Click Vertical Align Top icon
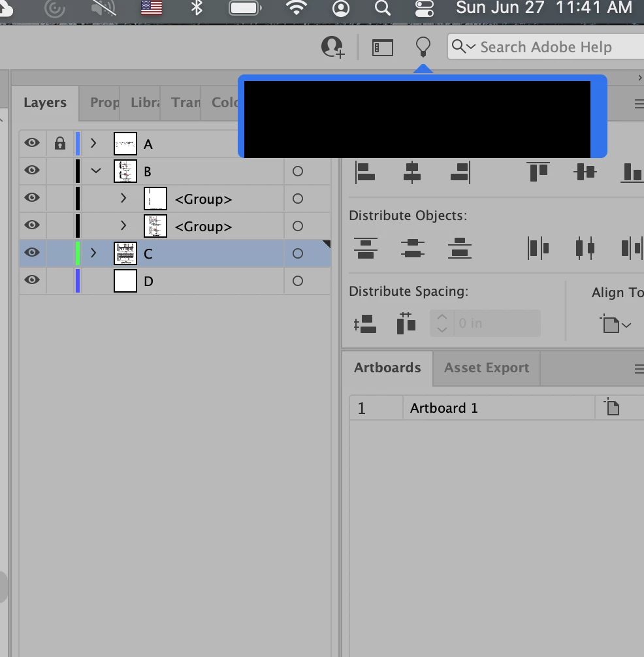 (x=538, y=172)
